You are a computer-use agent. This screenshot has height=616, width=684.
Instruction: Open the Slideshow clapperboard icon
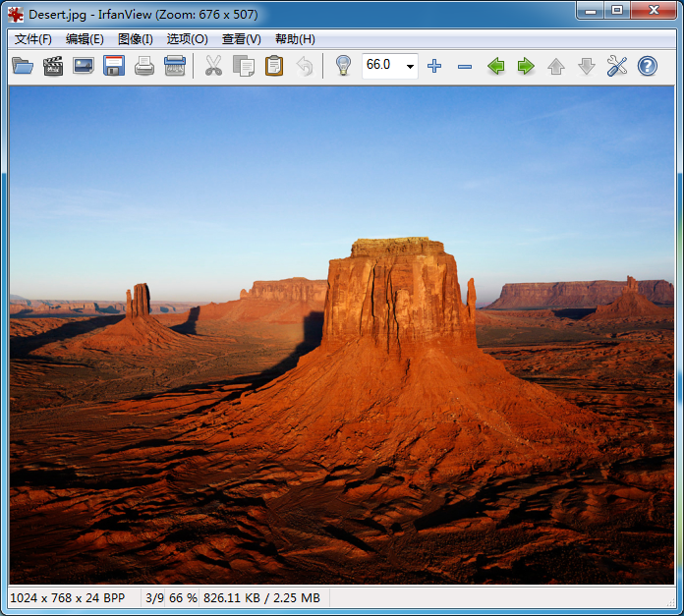(53, 66)
